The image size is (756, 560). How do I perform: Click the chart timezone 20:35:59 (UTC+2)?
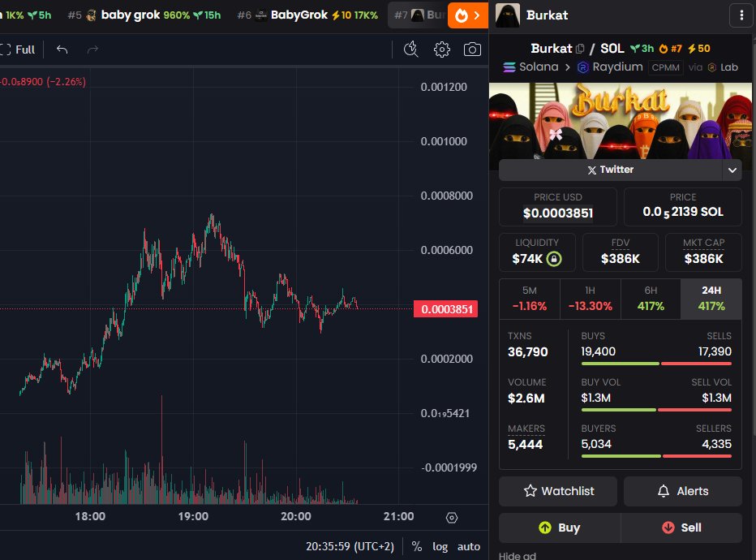pyautogui.click(x=350, y=546)
